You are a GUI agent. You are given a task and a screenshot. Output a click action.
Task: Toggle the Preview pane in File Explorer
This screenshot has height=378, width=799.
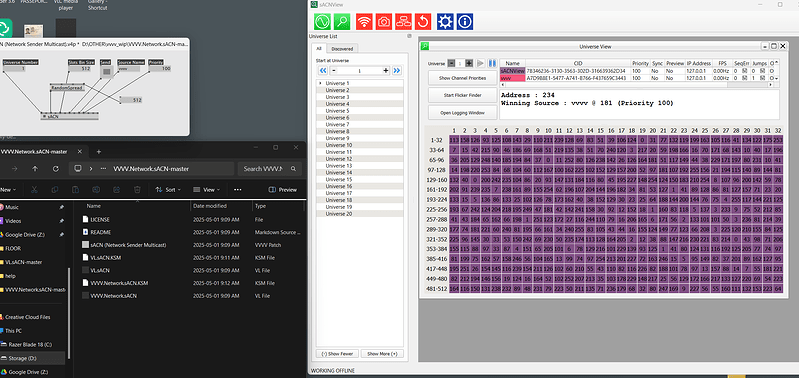[x=283, y=190]
